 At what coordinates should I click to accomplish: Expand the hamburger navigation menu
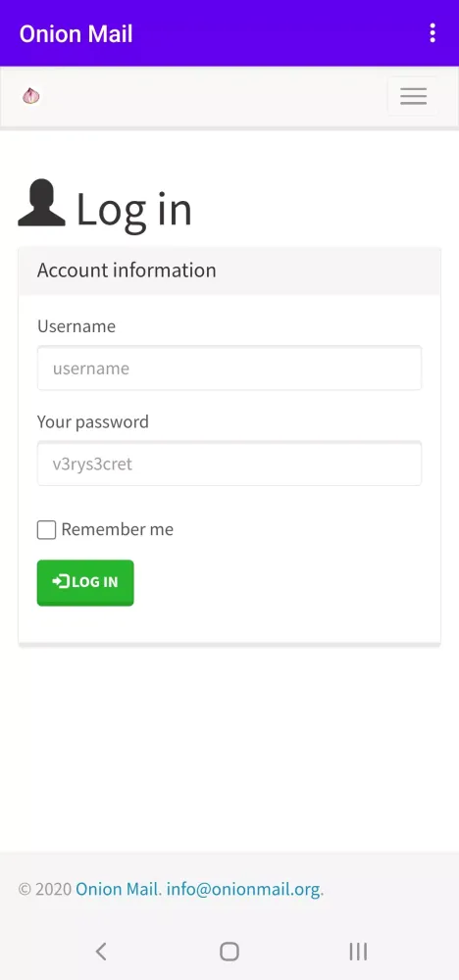point(413,96)
